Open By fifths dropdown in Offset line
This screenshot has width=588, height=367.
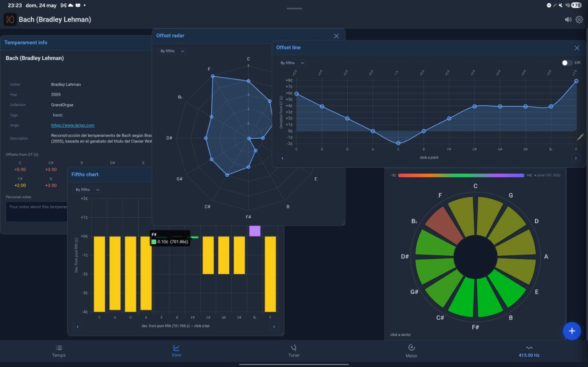(x=291, y=63)
